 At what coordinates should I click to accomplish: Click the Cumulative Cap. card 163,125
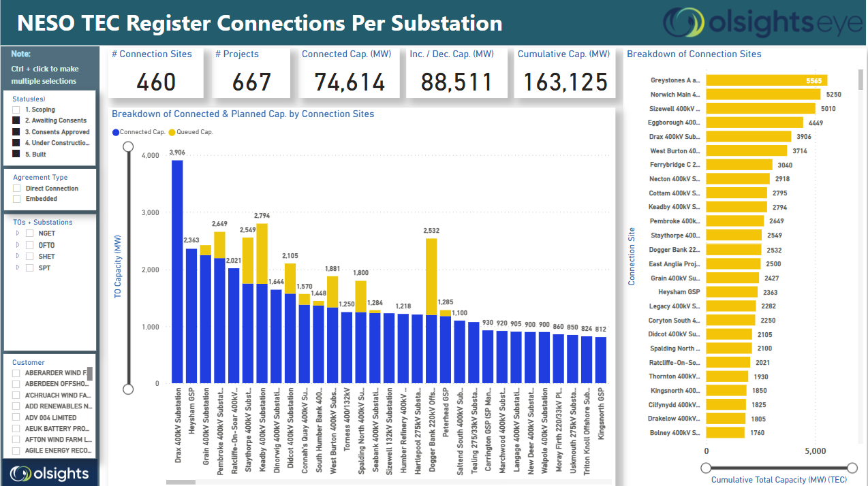pos(566,82)
